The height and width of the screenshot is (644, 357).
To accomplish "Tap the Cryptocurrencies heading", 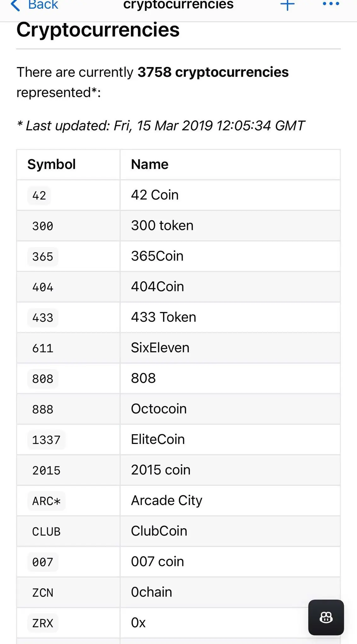I will [x=98, y=30].
